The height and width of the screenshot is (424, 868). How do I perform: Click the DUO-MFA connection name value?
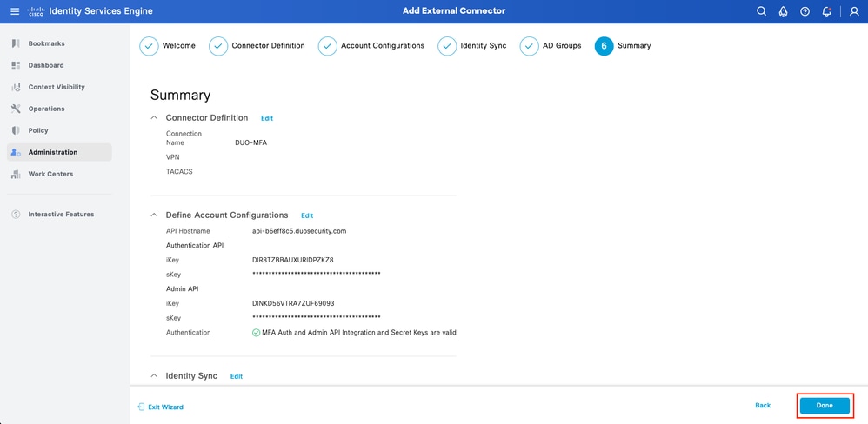click(x=251, y=142)
